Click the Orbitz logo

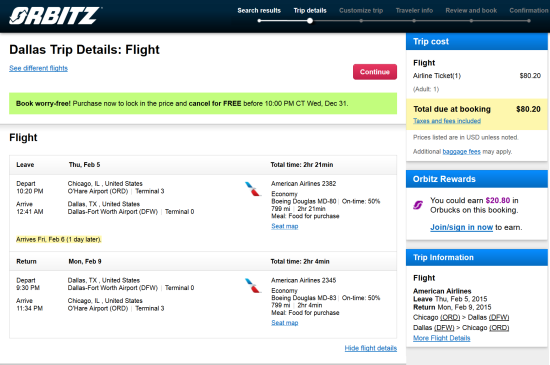[55, 16]
